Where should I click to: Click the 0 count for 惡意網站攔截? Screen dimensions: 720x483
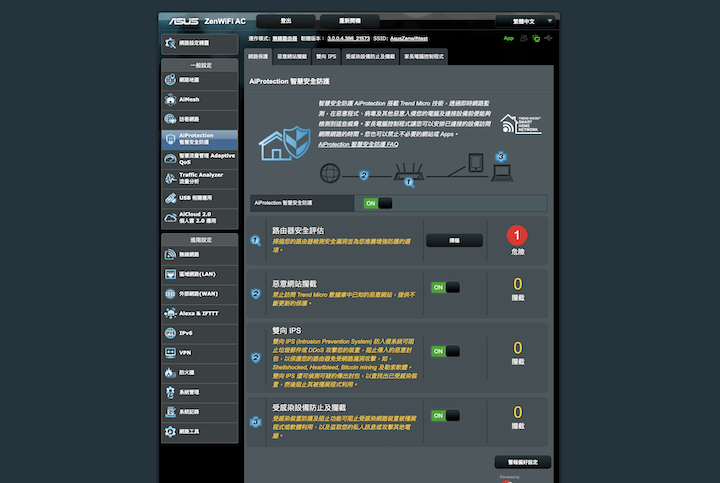pyautogui.click(x=518, y=284)
